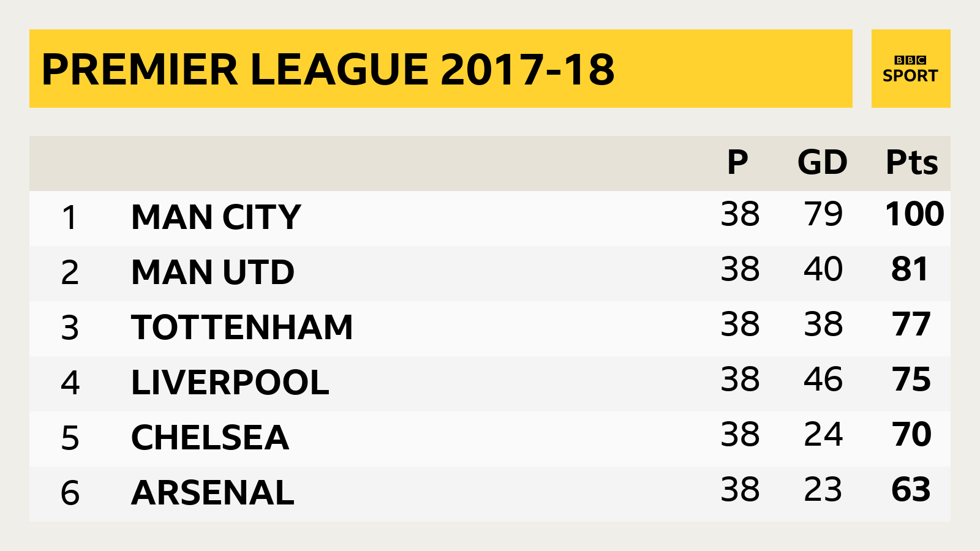Click Man City's goal difference of 79
Viewport: 980px width, 551px height.
coord(823,214)
